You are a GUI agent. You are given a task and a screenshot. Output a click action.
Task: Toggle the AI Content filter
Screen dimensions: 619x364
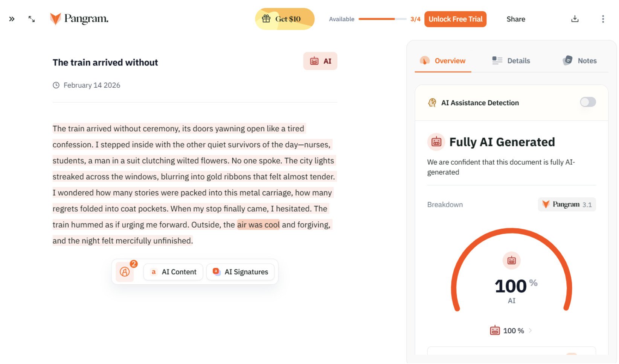pyautogui.click(x=173, y=272)
